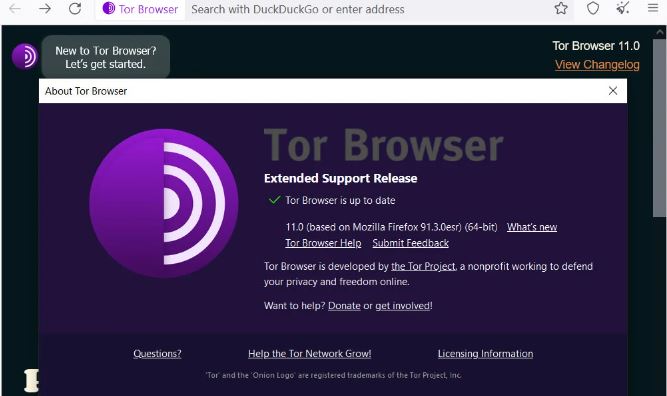Viewport: 667px width, 396px height.
Task: Open the 'New to Tor Browser? Let's get started' bubble
Action: (105, 57)
